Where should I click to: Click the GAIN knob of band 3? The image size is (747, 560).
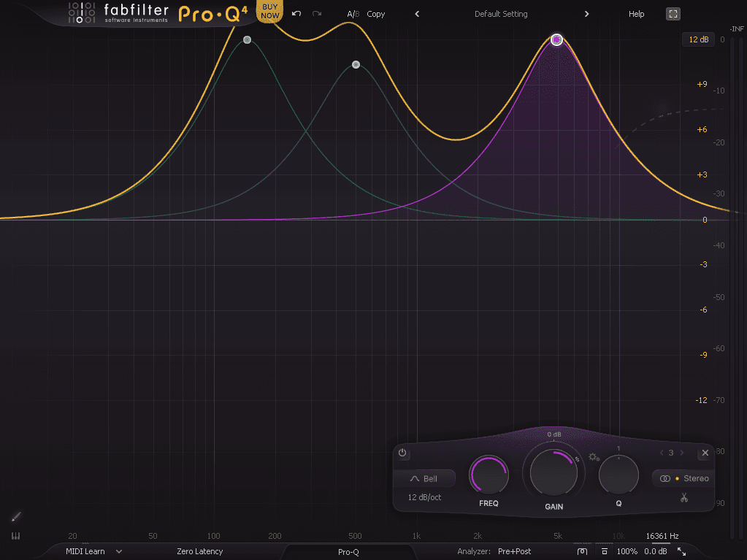pyautogui.click(x=553, y=472)
